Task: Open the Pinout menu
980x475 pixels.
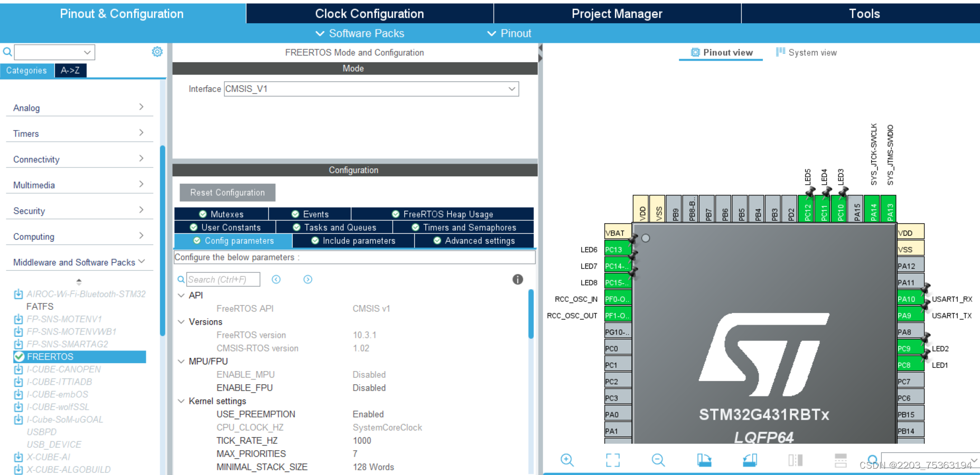Action: [509, 33]
